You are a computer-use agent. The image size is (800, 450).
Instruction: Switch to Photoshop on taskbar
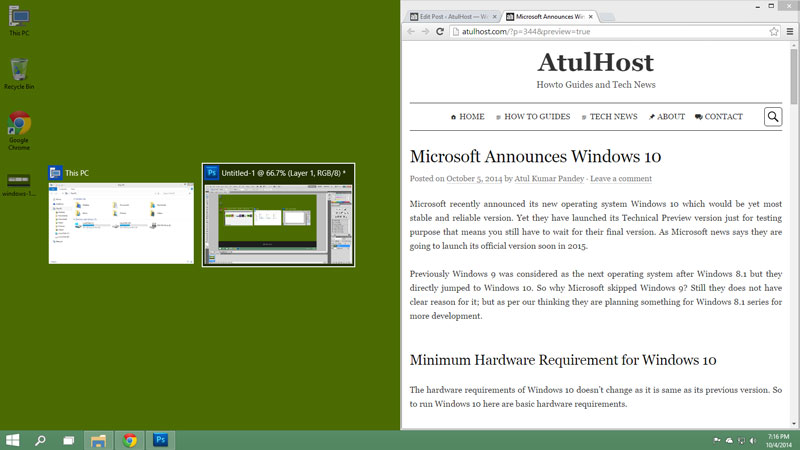coord(161,440)
